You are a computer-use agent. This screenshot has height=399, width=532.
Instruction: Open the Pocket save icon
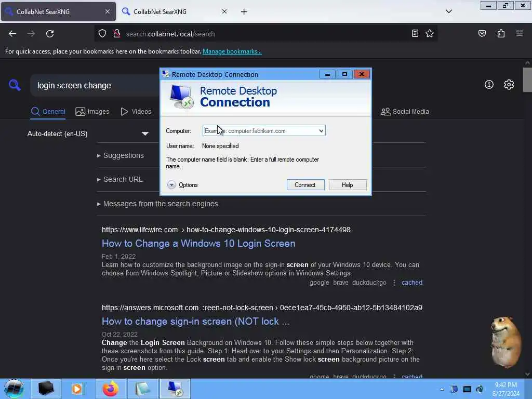[482, 33]
